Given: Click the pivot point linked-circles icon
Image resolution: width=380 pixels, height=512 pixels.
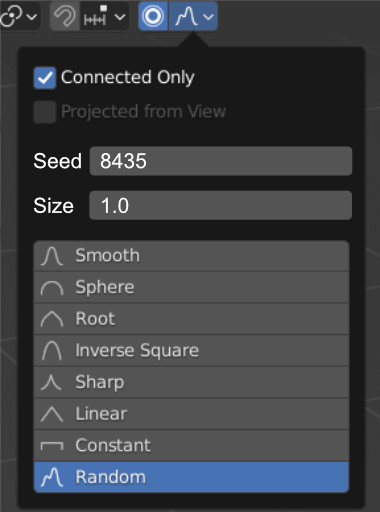Looking at the screenshot, I should click(x=12, y=16).
